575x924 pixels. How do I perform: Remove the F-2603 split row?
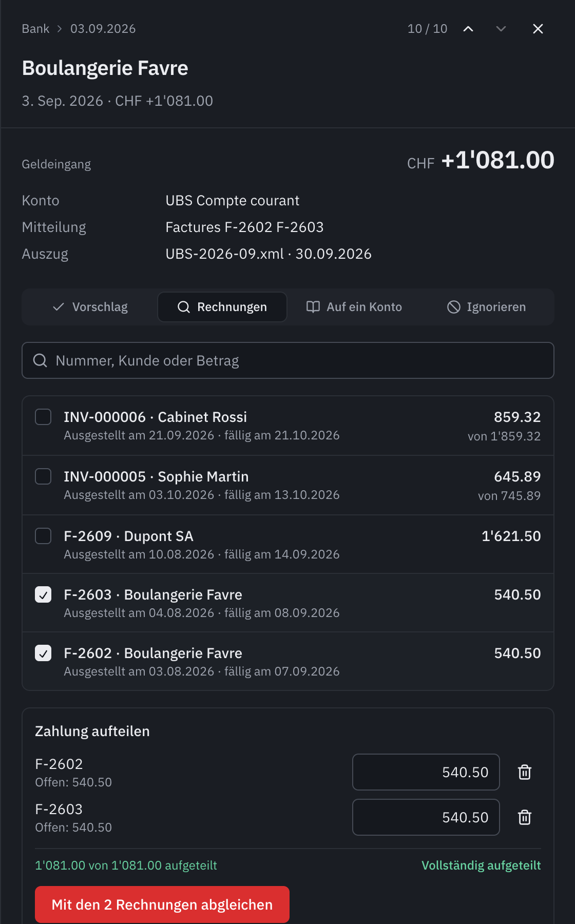[525, 817]
